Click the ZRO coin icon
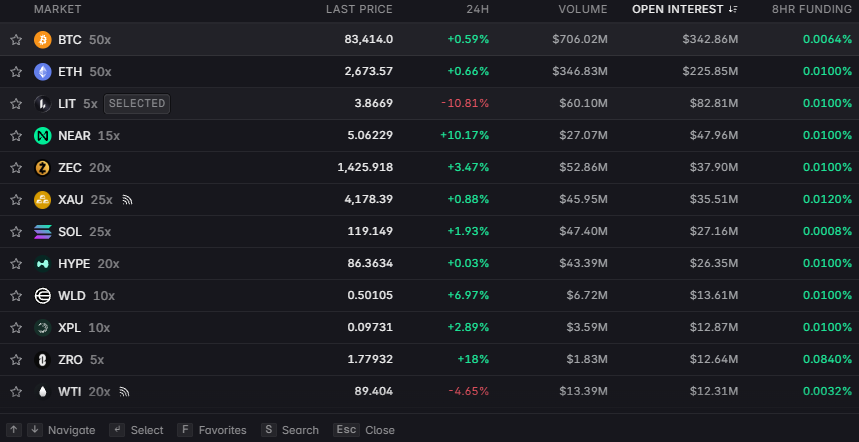 [43, 360]
